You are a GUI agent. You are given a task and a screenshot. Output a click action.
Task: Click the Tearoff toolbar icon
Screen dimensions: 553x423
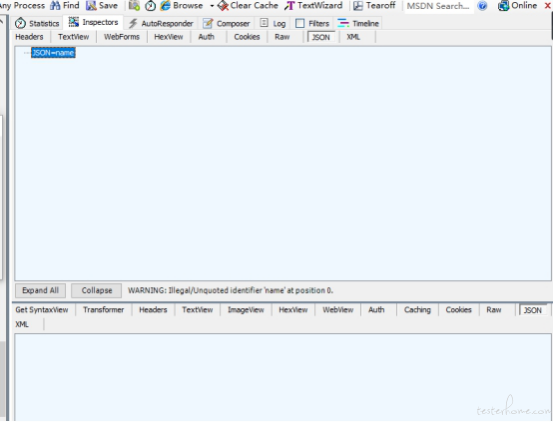(x=358, y=6)
